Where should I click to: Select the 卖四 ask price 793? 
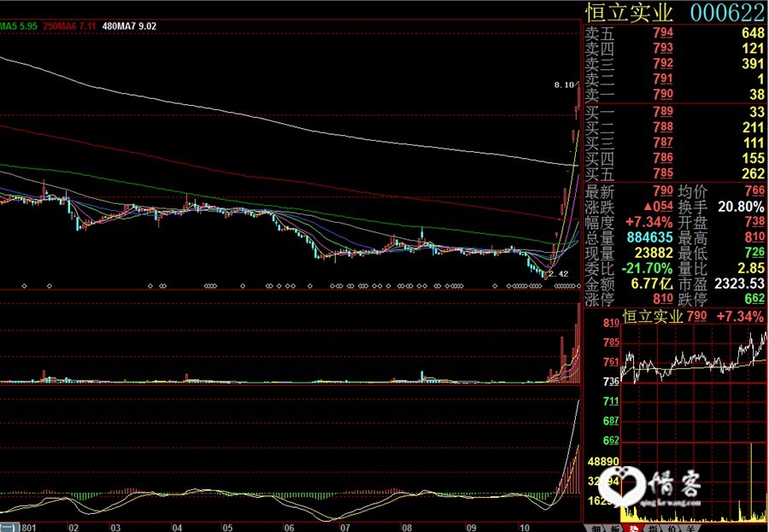point(663,48)
